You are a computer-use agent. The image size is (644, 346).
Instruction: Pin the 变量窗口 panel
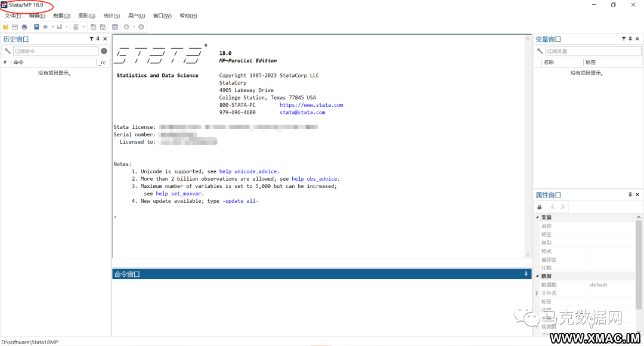630,39
